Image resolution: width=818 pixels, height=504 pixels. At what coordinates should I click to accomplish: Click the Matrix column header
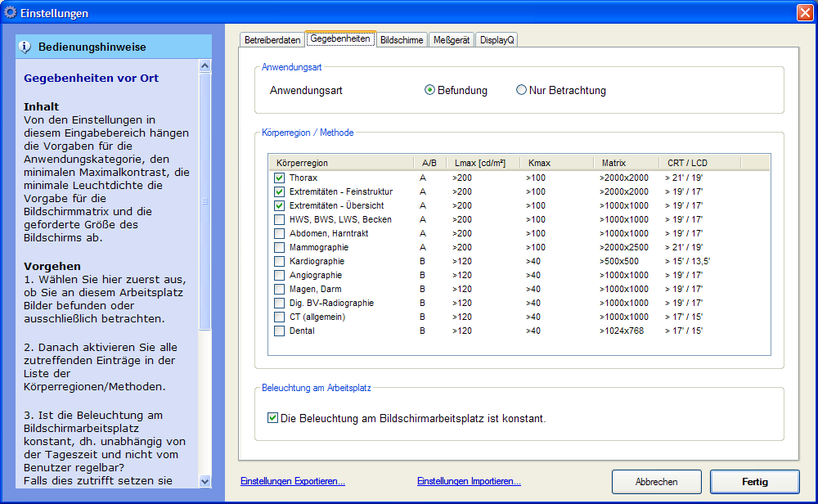tap(627, 163)
